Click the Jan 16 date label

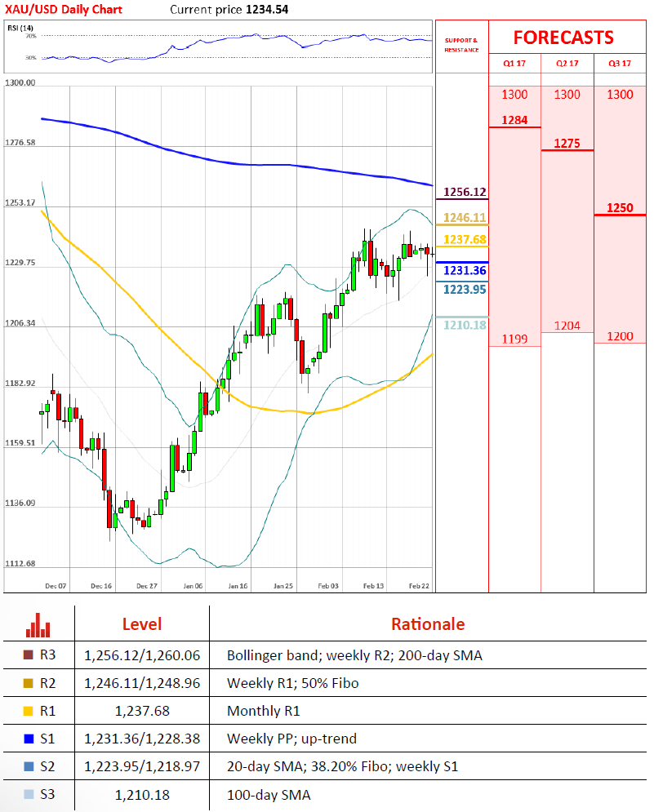(238, 586)
